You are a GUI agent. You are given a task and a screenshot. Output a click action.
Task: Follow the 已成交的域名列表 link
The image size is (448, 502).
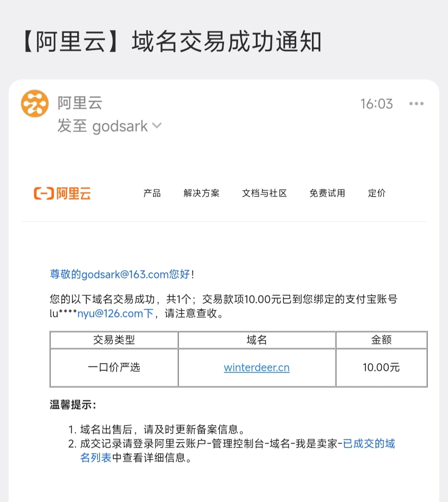(368, 444)
